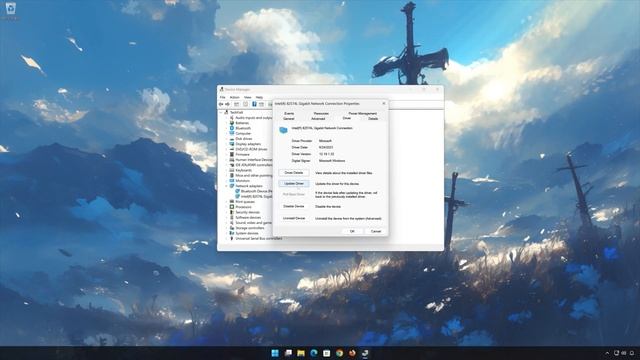Switch to the Advanced tab

click(318, 119)
